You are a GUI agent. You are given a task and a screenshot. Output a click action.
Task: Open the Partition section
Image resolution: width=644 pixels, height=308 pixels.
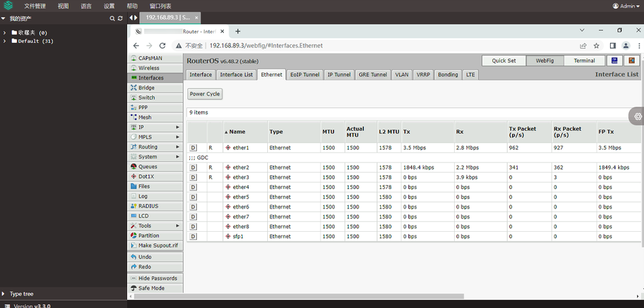tap(155, 236)
